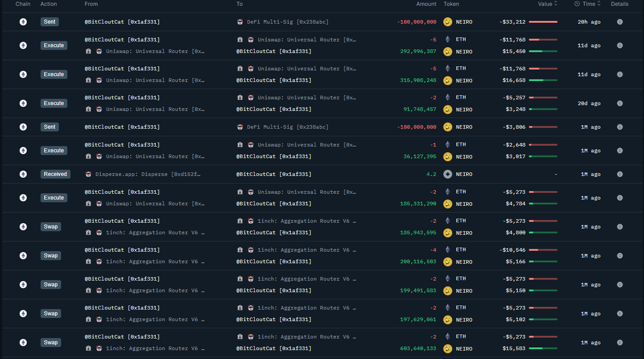Click the To column header

click(239, 4)
